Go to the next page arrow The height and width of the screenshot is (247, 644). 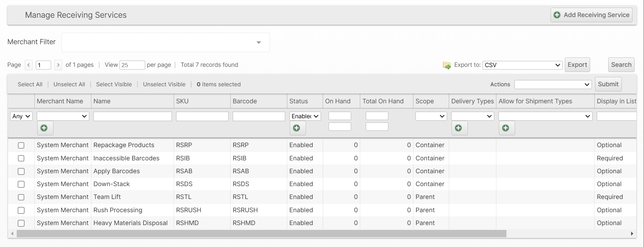[58, 65]
